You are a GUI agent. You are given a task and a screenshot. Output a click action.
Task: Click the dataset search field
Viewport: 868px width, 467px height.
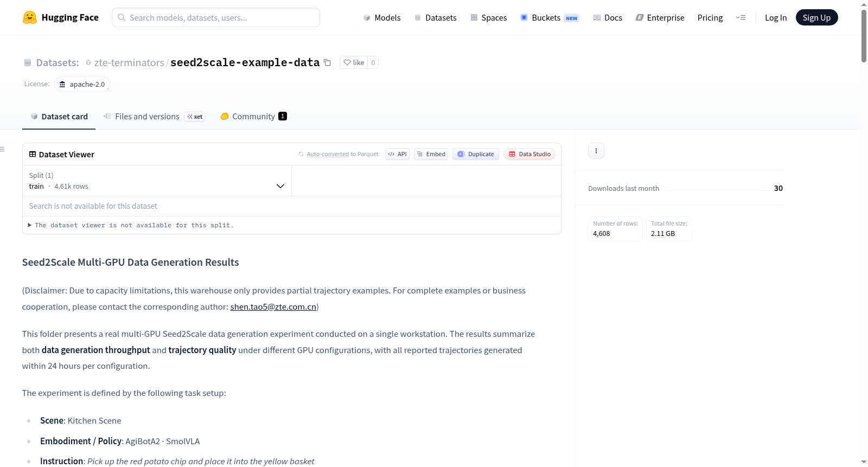[x=292, y=206]
